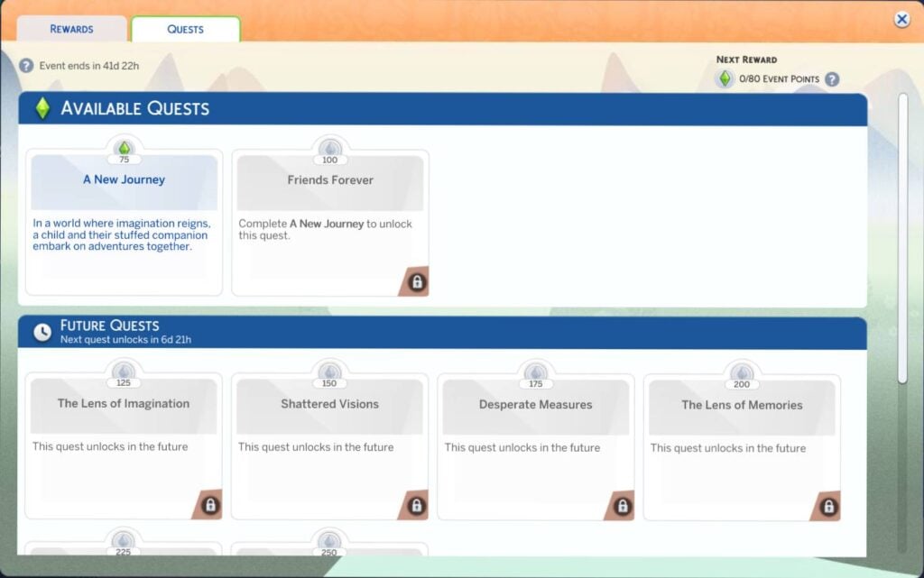Click the 175-point badge on Desperate Measures
Image resolution: width=924 pixels, height=578 pixels.
pos(536,375)
